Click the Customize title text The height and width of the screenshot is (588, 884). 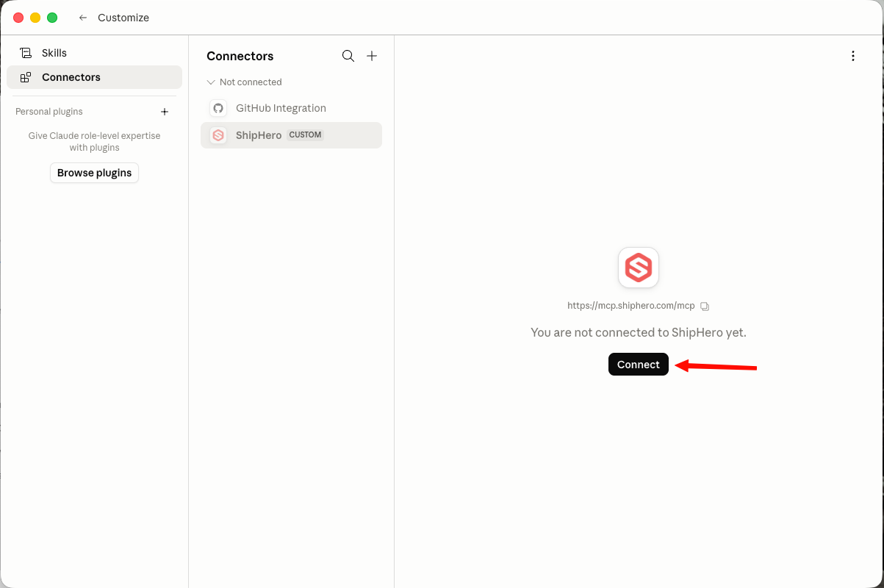coord(123,18)
